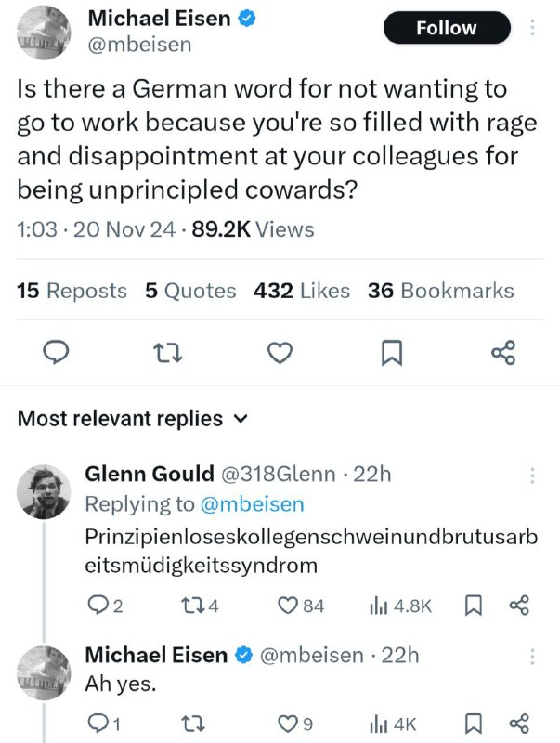The width and height of the screenshot is (560, 743).
Task: Repost Michael Eisen's main tweet
Action: (x=169, y=353)
